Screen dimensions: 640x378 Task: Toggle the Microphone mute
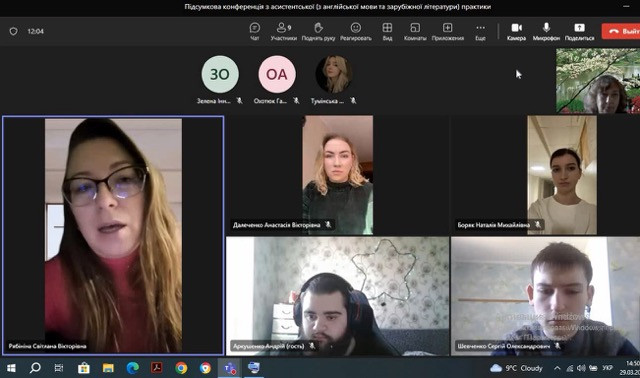click(x=546, y=31)
